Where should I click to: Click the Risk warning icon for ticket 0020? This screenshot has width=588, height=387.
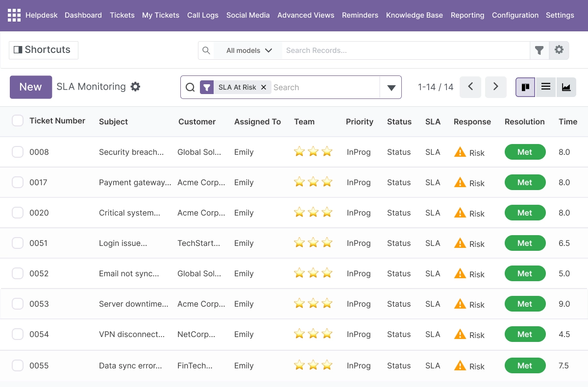coord(460,213)
